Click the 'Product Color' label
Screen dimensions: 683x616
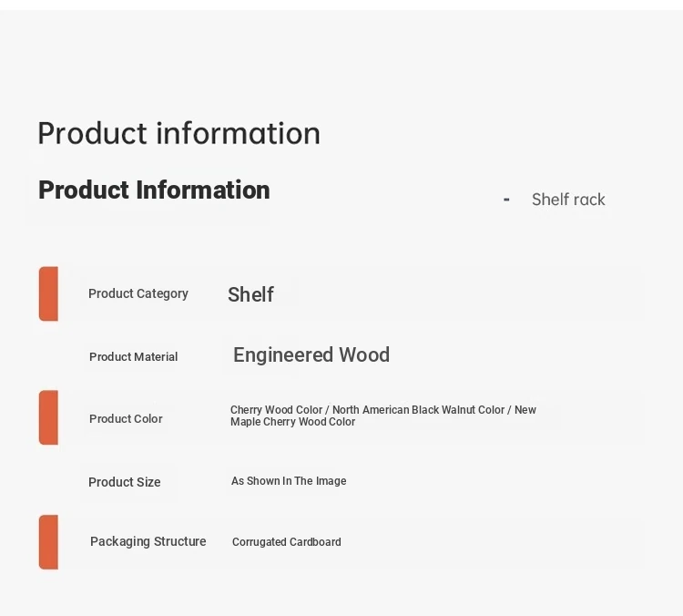pos(126,419)
